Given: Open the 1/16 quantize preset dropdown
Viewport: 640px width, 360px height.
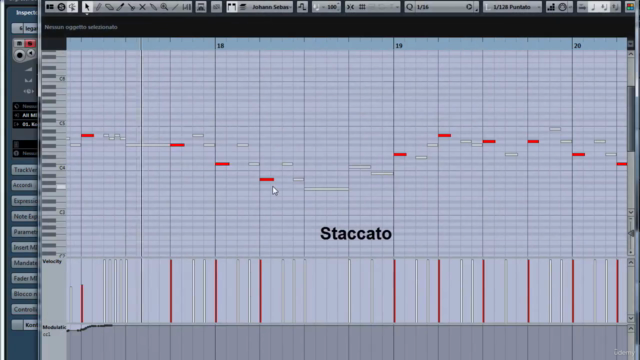Looking at the screenshot, I should (x=440, y=7).
